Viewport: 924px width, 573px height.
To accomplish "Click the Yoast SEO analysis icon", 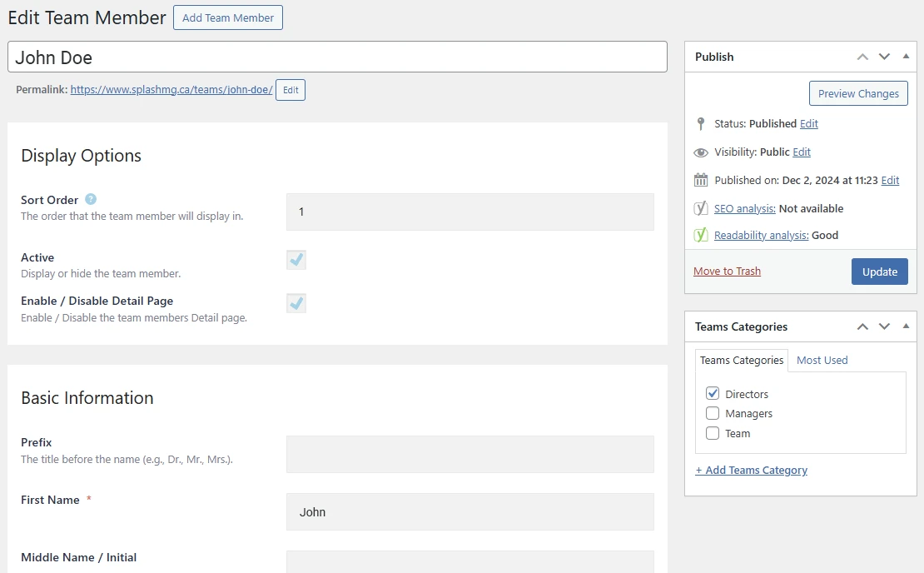I will tap(701, 208).
